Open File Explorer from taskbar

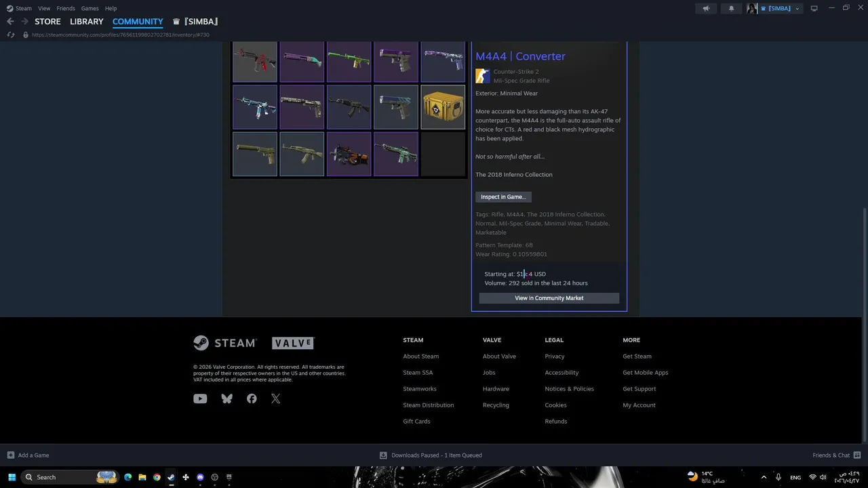coord(142,477)
